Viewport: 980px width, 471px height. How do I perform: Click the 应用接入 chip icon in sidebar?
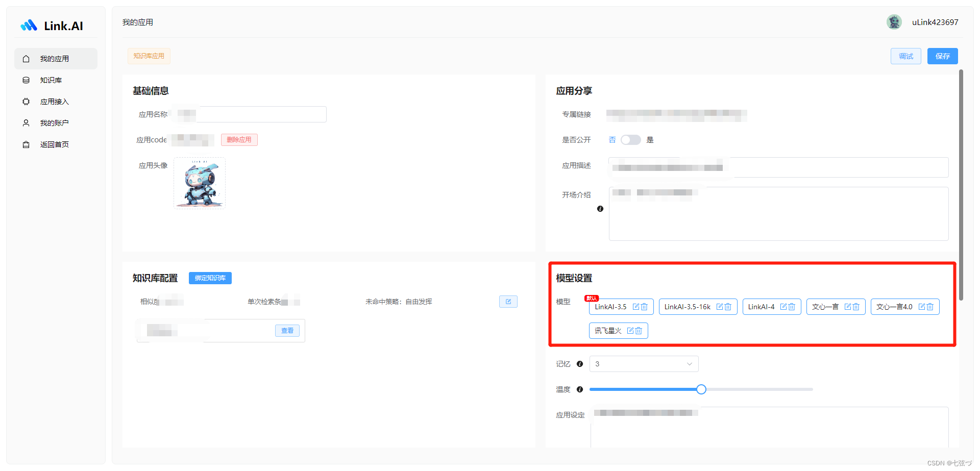pyautogui.click(x=26, y=101)
